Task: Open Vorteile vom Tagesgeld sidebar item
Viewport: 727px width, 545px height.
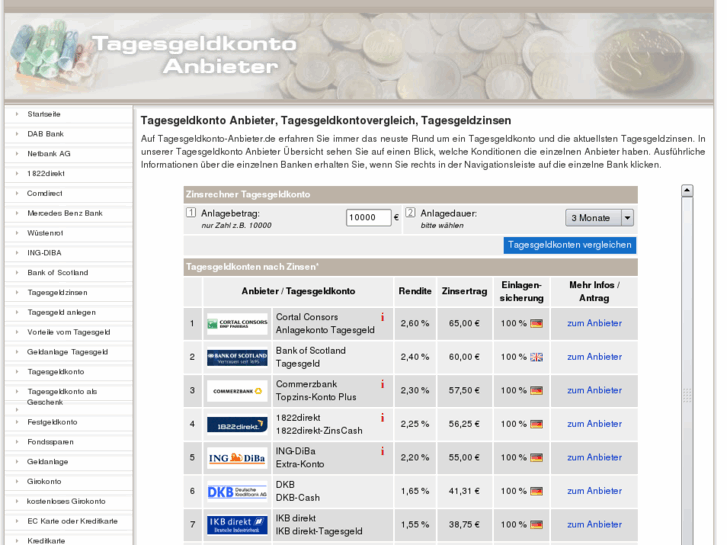Action: [69, 332]
